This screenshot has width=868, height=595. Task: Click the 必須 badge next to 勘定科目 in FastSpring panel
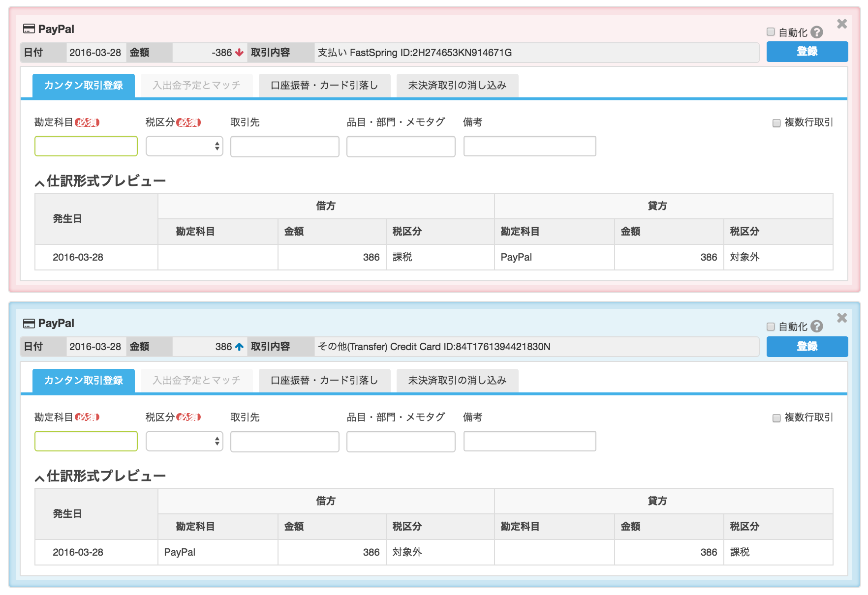coord(87,122)
